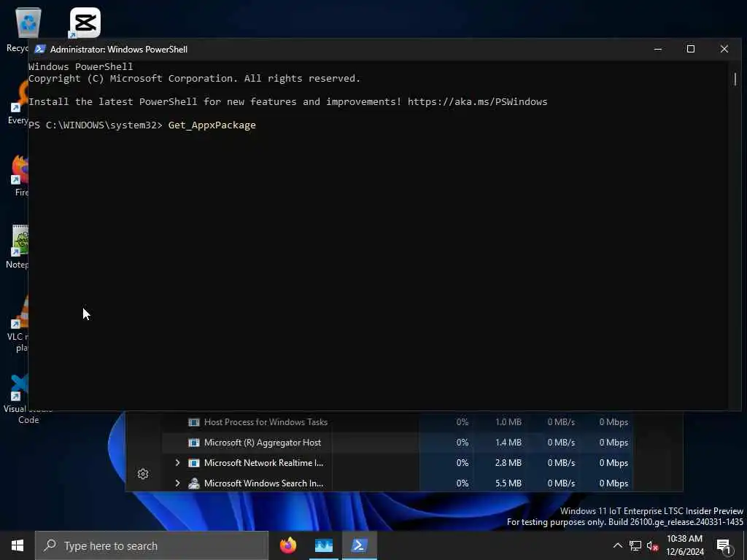Click Microsoft Network Realtime process icon

(194, 463)
